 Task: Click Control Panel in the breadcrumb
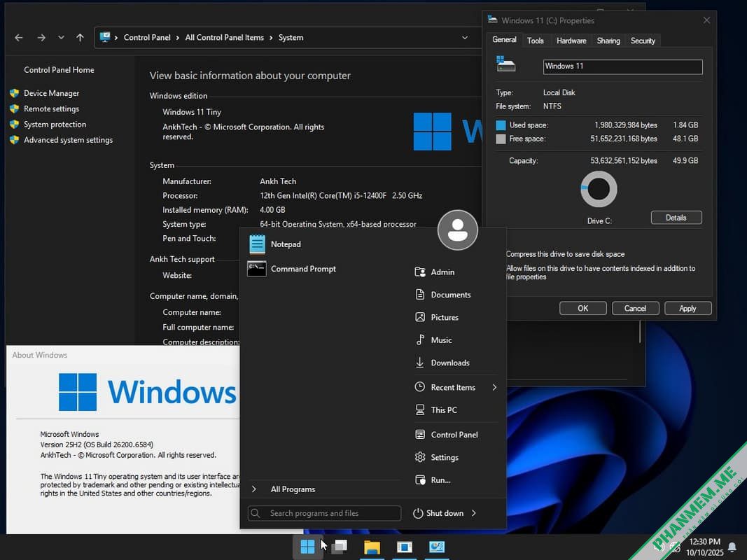click(147, 38)
